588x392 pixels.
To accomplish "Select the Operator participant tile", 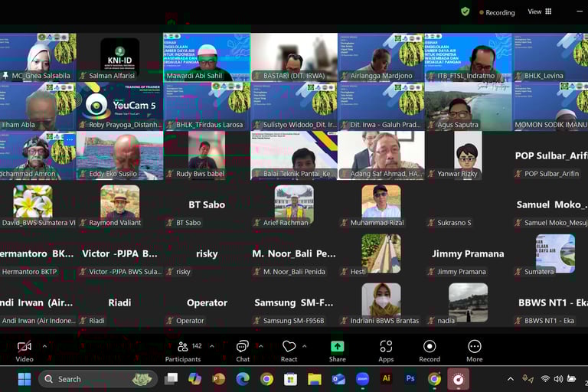I will 207,302.
